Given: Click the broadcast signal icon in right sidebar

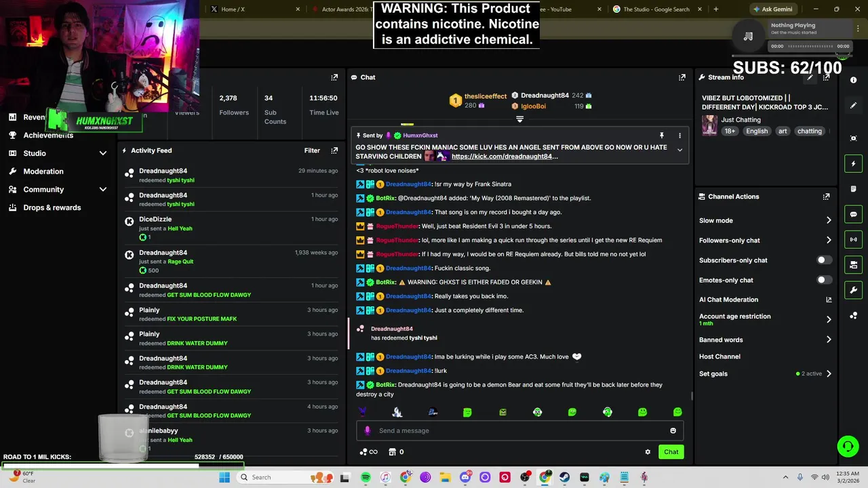Looking at the screenshot, I should (853, 239).
